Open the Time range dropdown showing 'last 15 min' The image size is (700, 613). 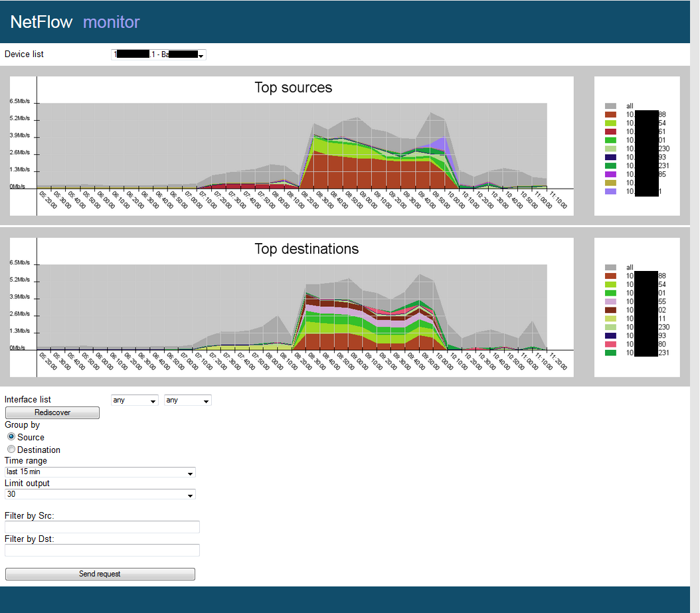tap(100, 472)
